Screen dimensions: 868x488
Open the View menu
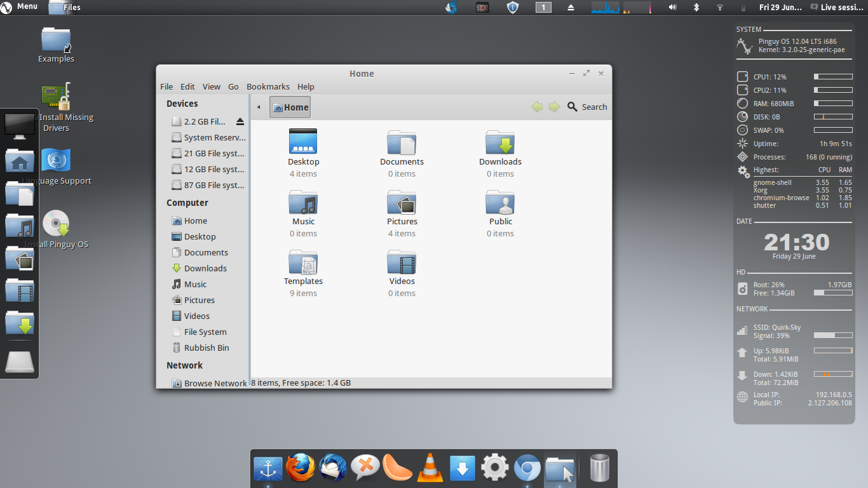coord(211,86)
